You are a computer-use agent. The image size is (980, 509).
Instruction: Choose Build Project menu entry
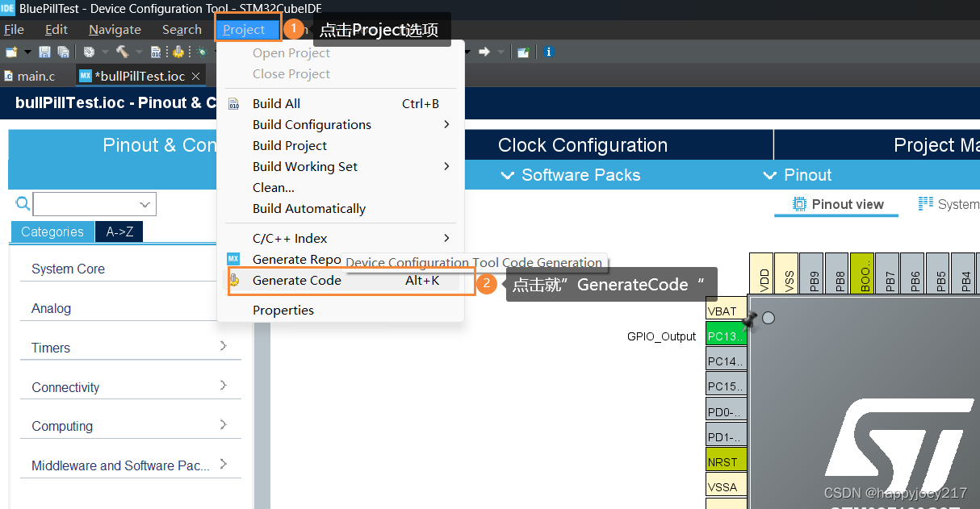point(341,145)
